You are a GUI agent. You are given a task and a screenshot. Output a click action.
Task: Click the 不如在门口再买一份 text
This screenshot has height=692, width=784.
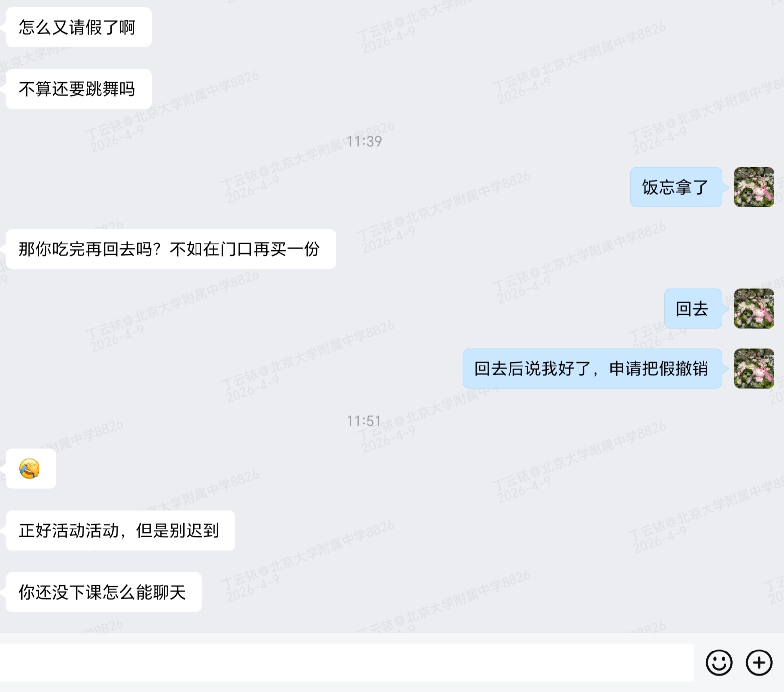coord(244,249)
